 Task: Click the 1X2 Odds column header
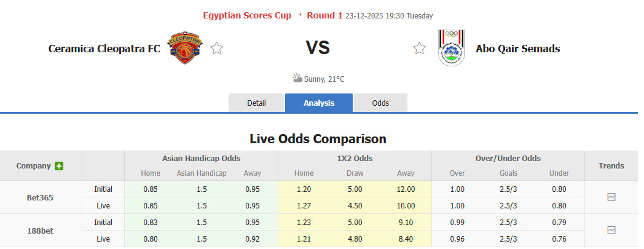[x=355, y=158]
